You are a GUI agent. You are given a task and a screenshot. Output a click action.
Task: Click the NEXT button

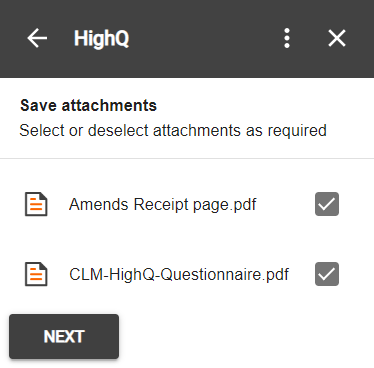click(x=64, y=336)
